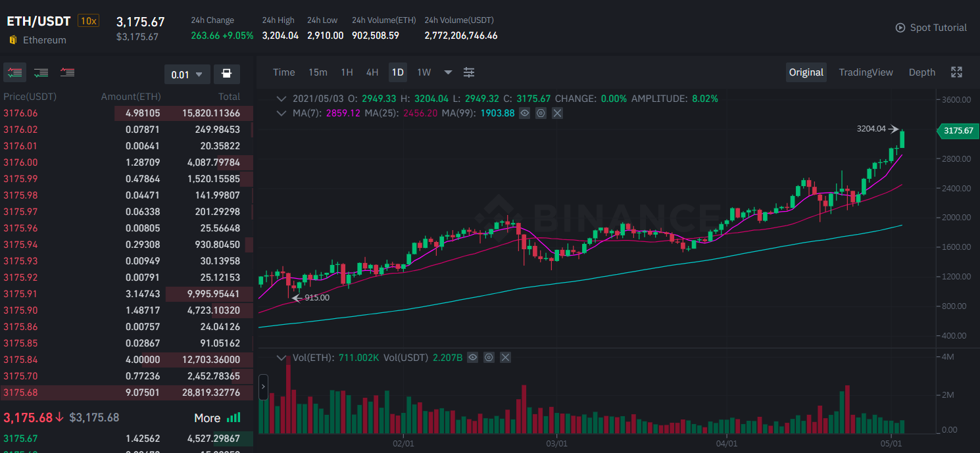Screen dimensions: 980x453
Task: Select the ask row priced 3175.94
Action: (x=128, y=245)
